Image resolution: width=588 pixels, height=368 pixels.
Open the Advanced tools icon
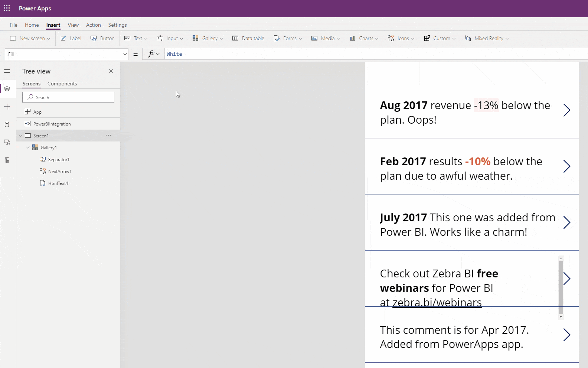pos(7,160)
